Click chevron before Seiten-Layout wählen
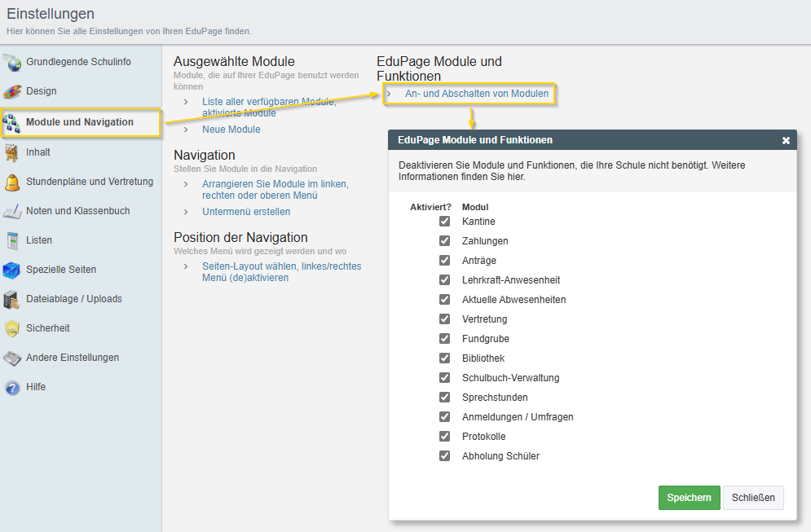This screenshot has width=811, height=532. click(186, 266)
